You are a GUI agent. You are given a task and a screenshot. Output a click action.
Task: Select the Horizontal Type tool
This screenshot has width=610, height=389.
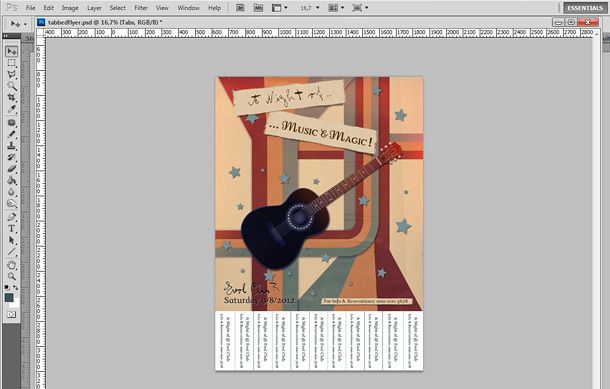[x=12, y=229]
